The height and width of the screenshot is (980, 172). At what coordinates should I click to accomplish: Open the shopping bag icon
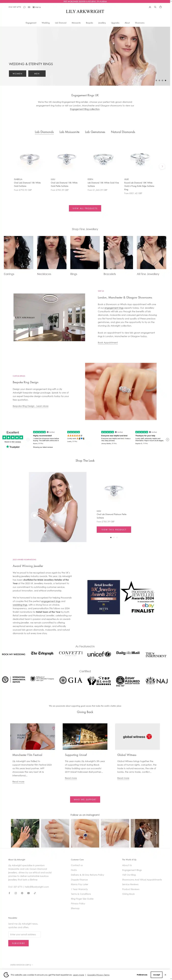coord(161,7)
